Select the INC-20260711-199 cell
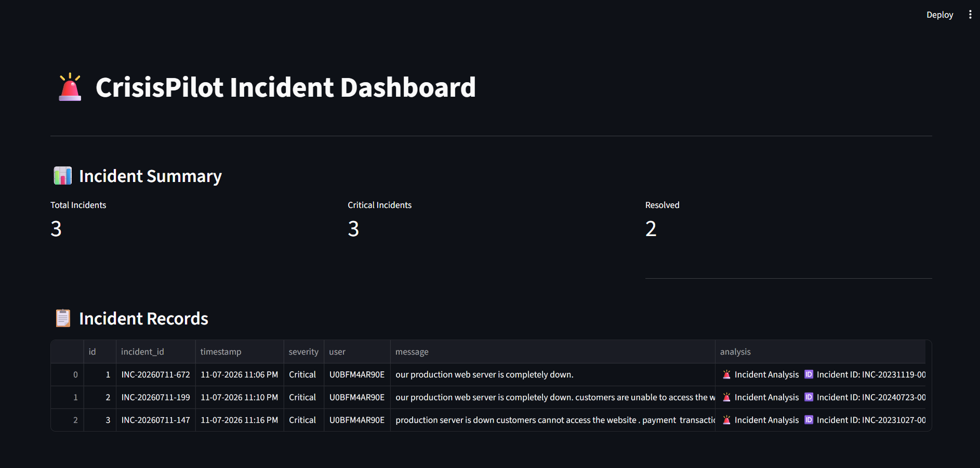Viewport: 980px width, 468px height. 155,397
